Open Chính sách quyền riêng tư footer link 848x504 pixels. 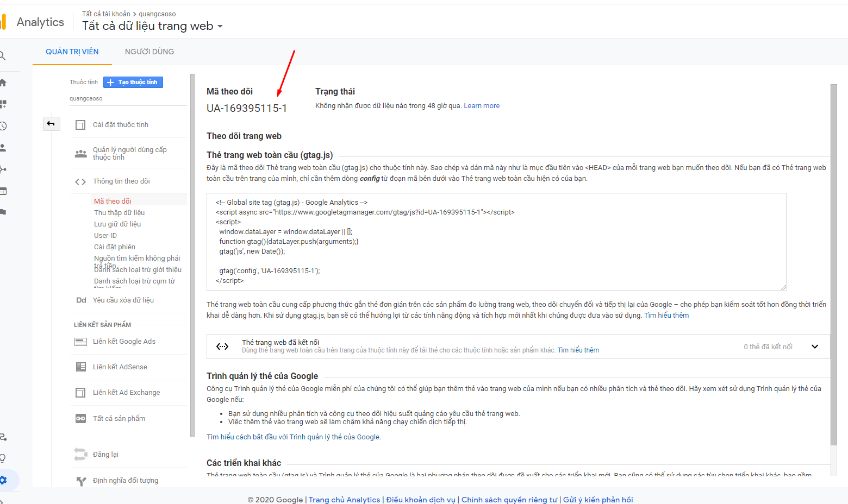[x=509, y=500]
